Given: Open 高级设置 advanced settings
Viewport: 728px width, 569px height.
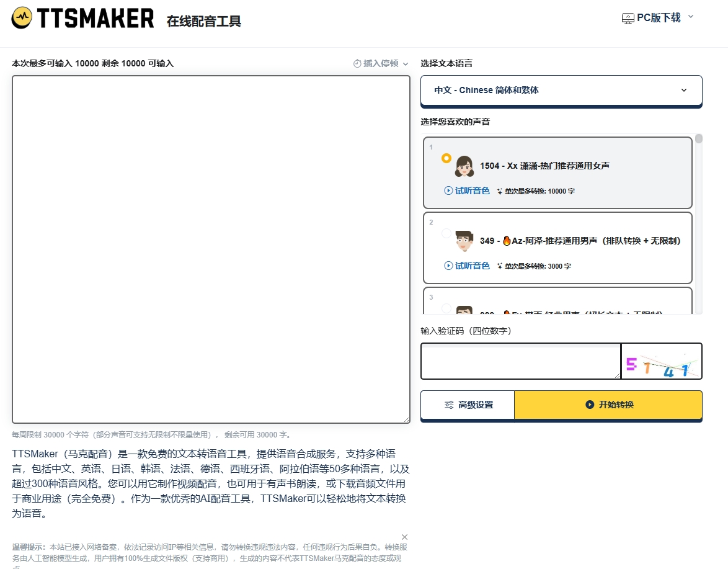Looking at the screenshot, I should coord(468,405).
